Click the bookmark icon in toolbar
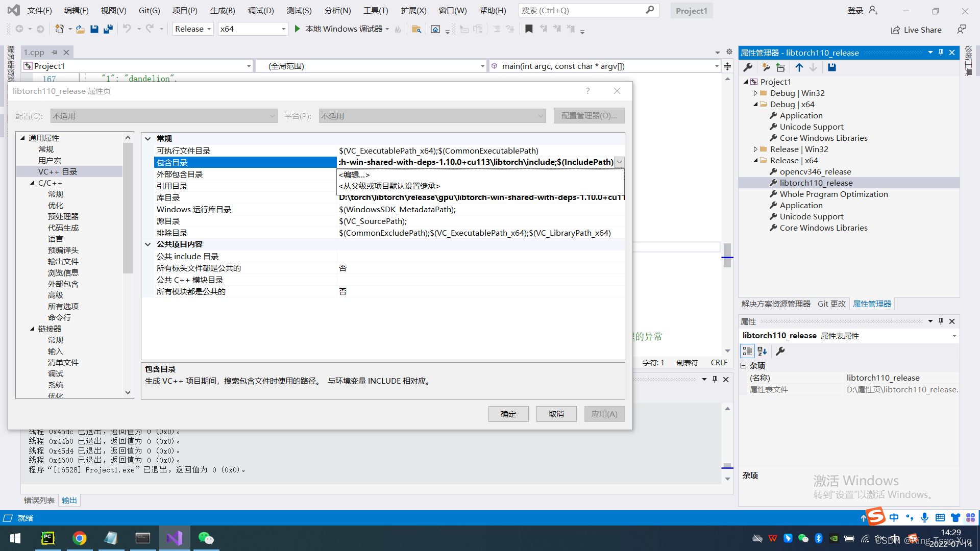Screen dimensions: 980x551 coord(529,29)
